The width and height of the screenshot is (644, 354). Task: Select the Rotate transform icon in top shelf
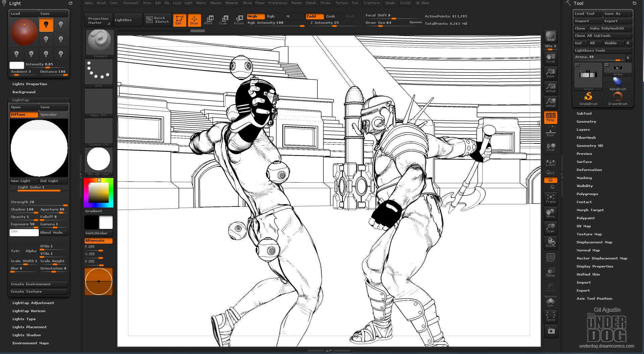point(238,20)
